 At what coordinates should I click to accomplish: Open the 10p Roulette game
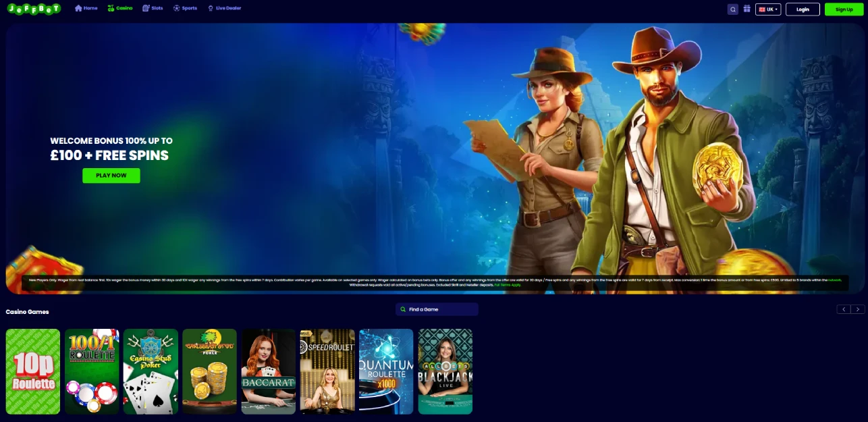[33, 371]
